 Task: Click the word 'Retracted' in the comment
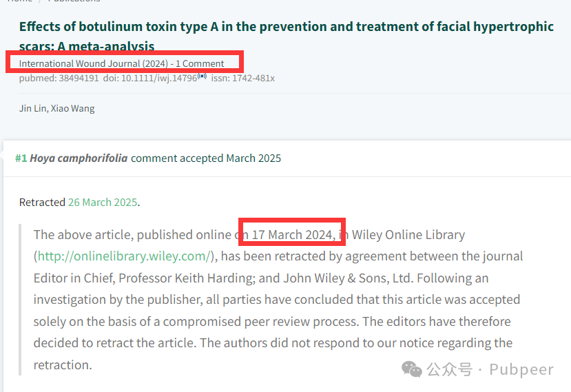tap(42, 202)
